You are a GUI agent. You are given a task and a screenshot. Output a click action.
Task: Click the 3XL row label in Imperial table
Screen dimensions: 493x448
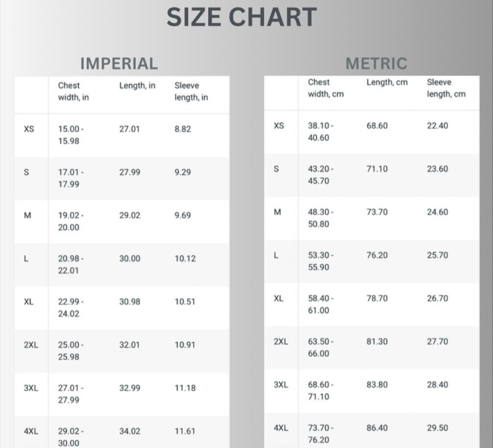point(31,388)
